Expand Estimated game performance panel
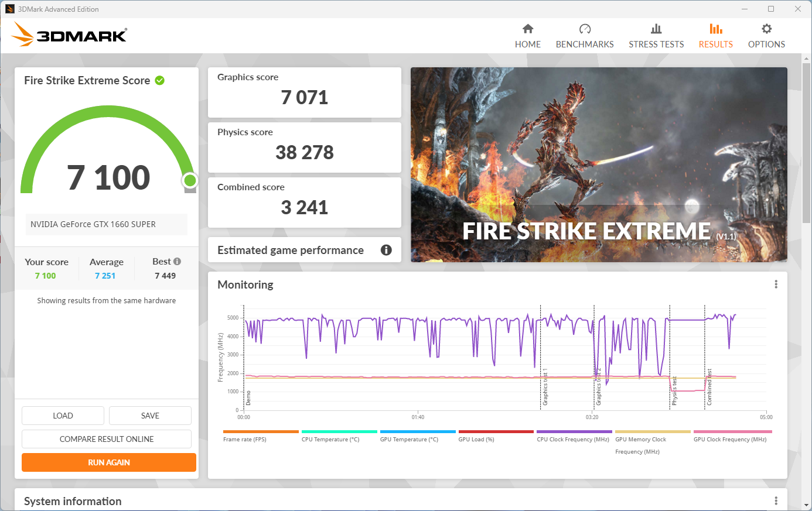 [x=305, y=250]
